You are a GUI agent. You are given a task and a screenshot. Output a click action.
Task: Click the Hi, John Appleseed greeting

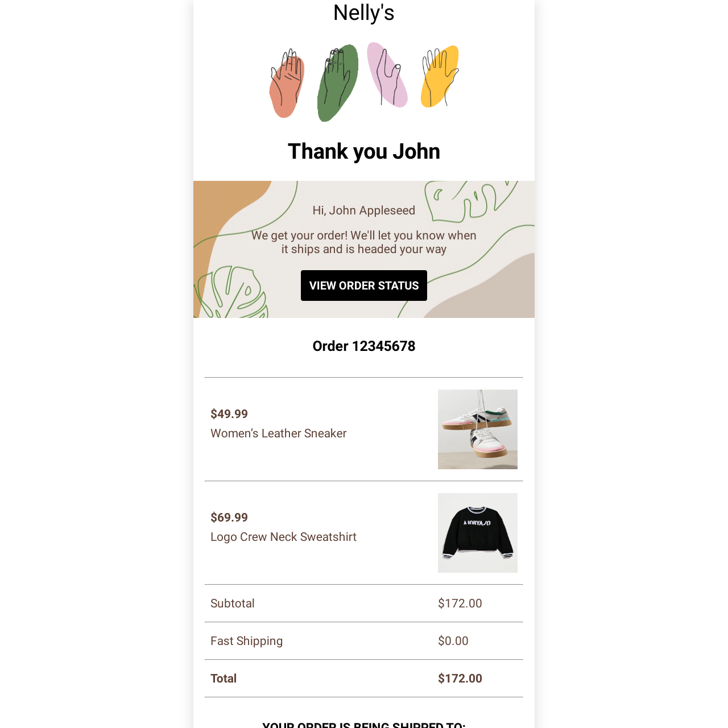[x=364, y=210]
